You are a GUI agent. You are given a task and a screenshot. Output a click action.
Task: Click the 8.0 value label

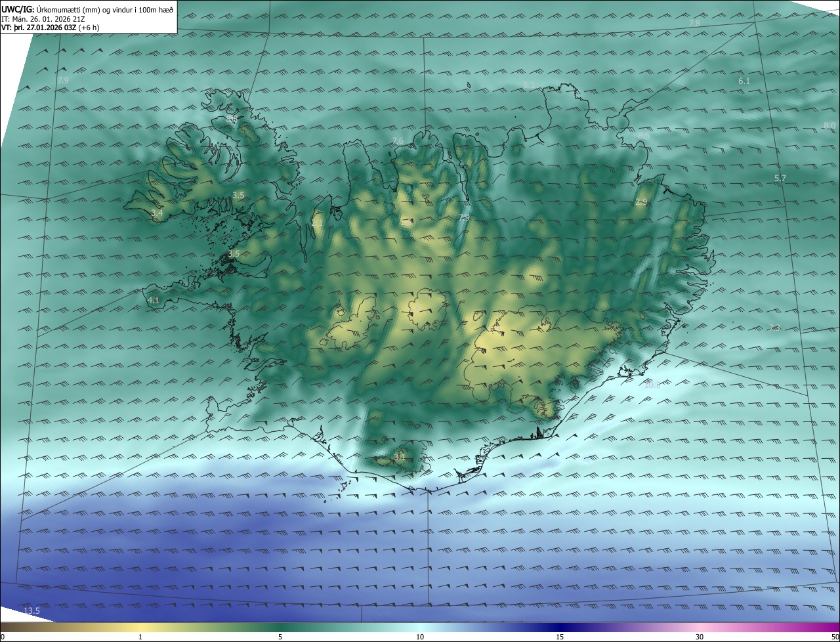[829, 125]
